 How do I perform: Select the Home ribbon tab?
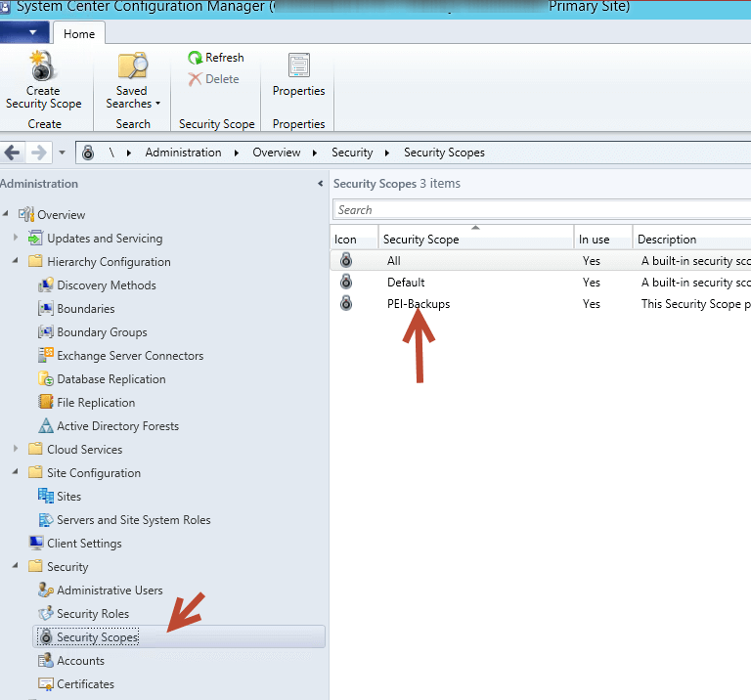pos(79,33)
